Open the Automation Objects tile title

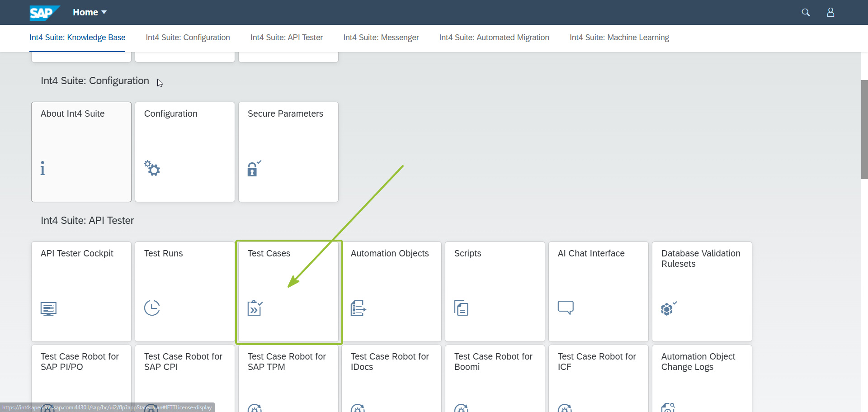(390, 253)
